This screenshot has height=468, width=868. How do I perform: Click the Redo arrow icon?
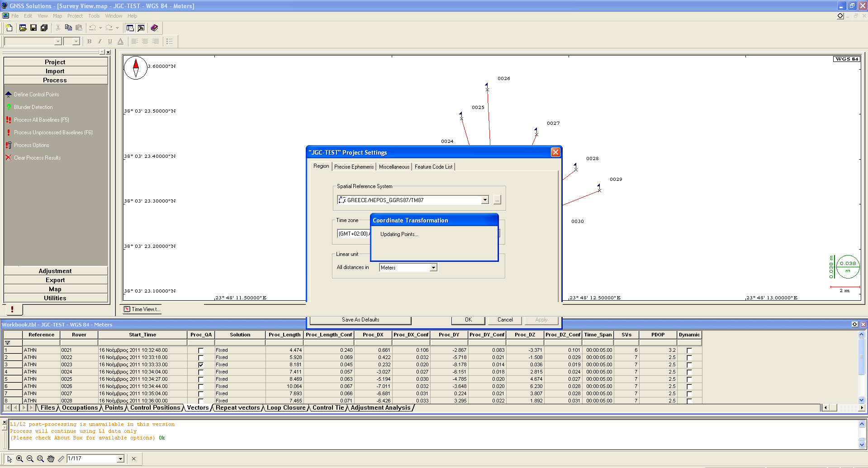coord(109,28)
